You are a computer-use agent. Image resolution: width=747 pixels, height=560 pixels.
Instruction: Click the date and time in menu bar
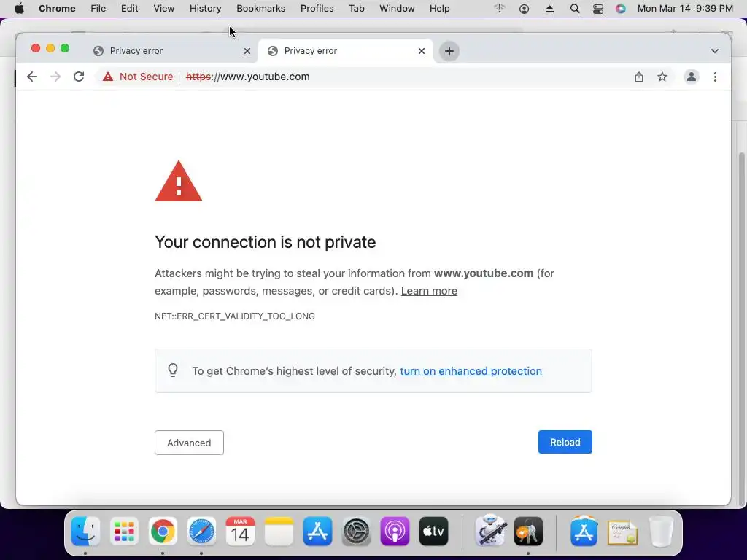pyautogui.click(x=685, y=9)
